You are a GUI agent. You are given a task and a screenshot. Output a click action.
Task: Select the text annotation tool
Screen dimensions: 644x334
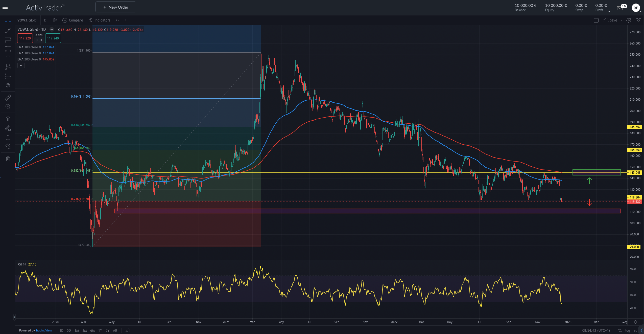tap(8, 58)
